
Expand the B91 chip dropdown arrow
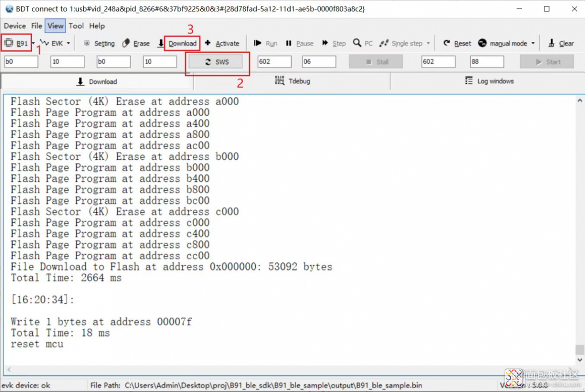tap(33, 43)
